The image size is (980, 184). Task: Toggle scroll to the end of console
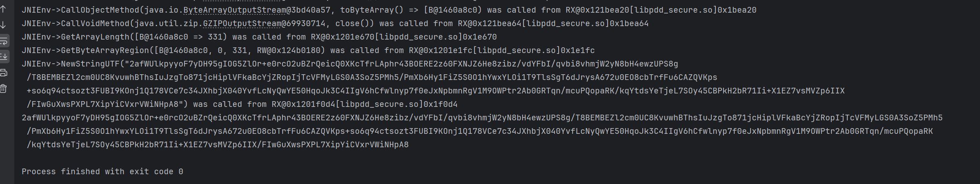pyautogui.click(x=4, y=56)
